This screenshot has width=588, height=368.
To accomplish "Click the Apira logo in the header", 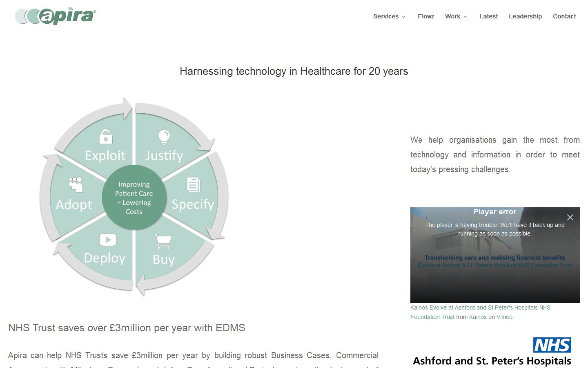I will 54,16.
